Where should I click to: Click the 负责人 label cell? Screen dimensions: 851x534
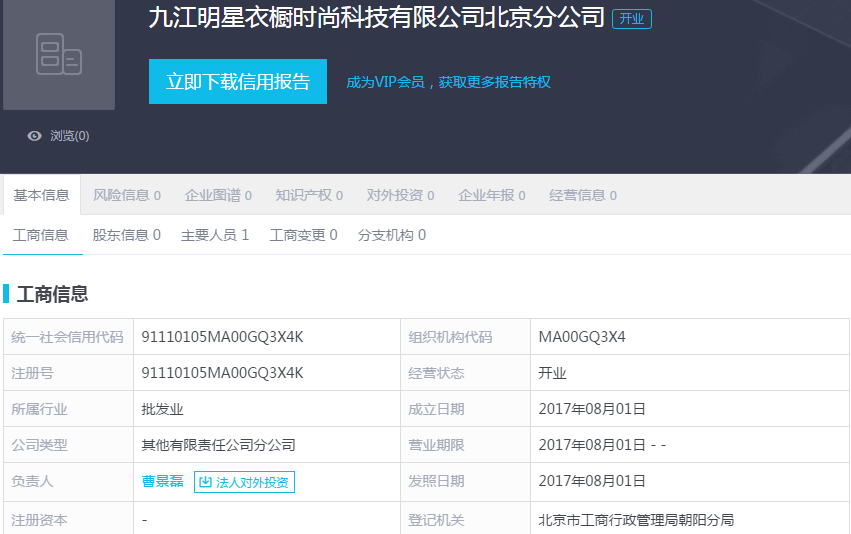tap(68, 481)
